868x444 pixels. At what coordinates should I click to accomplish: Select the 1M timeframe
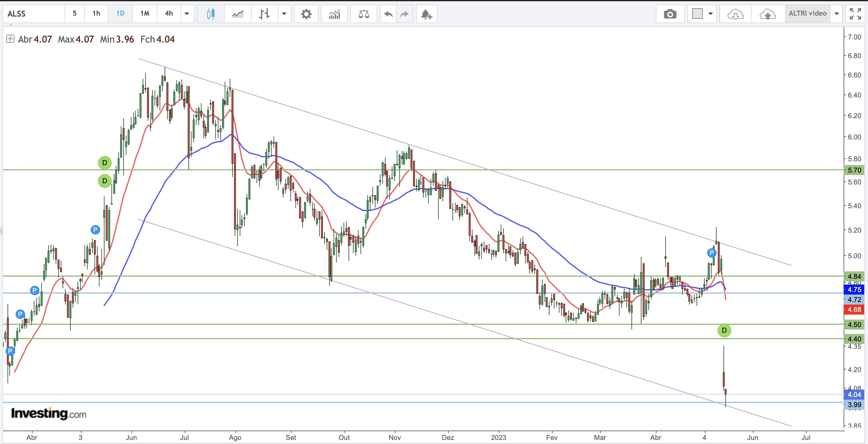[145, 13]
